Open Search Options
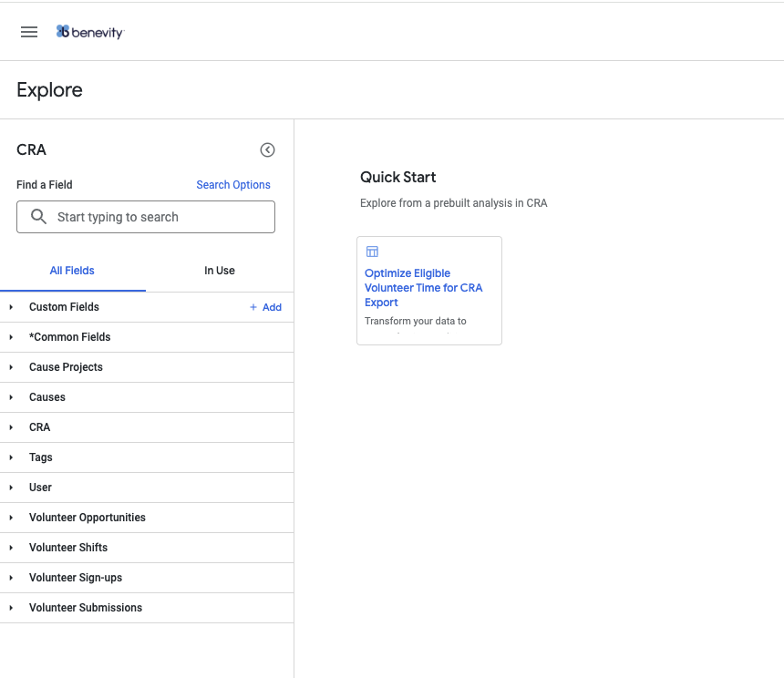 [233, 185]
